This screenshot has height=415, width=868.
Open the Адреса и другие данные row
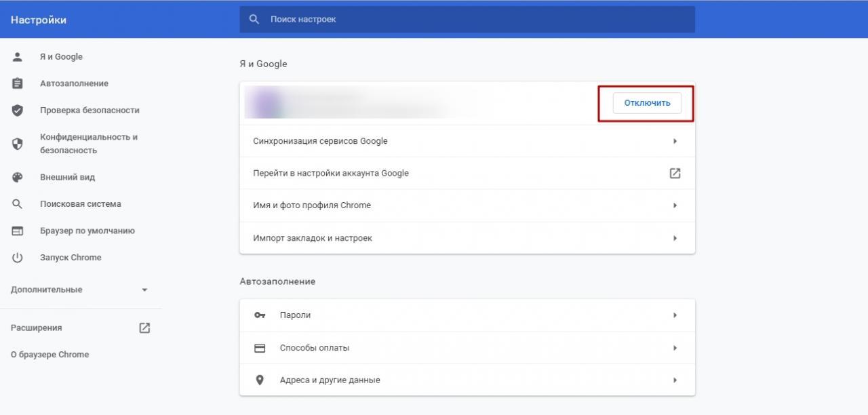coord(467,380)
